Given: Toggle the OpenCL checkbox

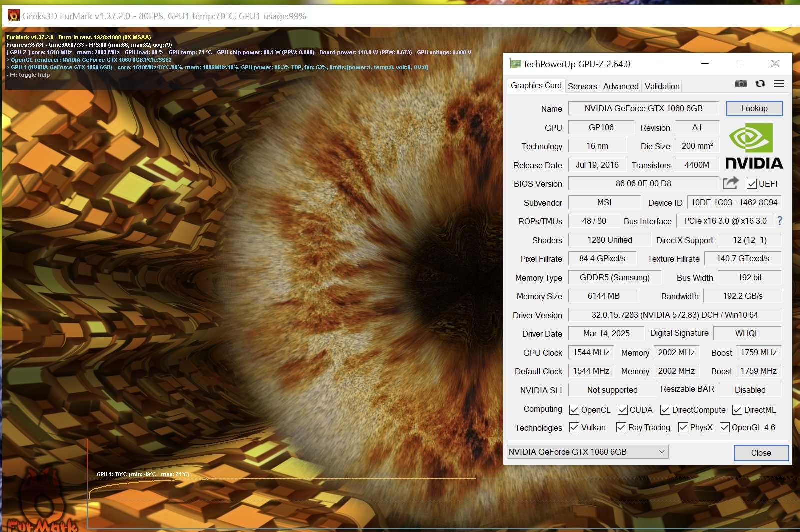Looking at the screenshot, I should [x=574, y=410].
